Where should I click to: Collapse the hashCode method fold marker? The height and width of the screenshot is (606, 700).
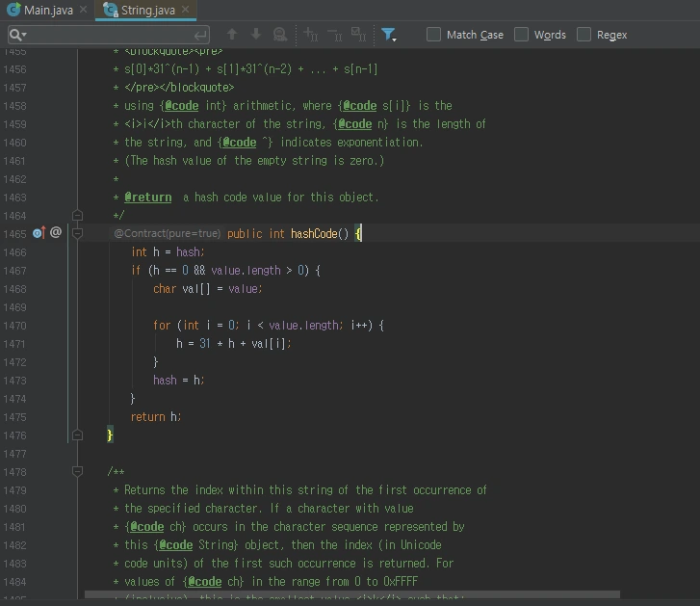tap(78, 233)
